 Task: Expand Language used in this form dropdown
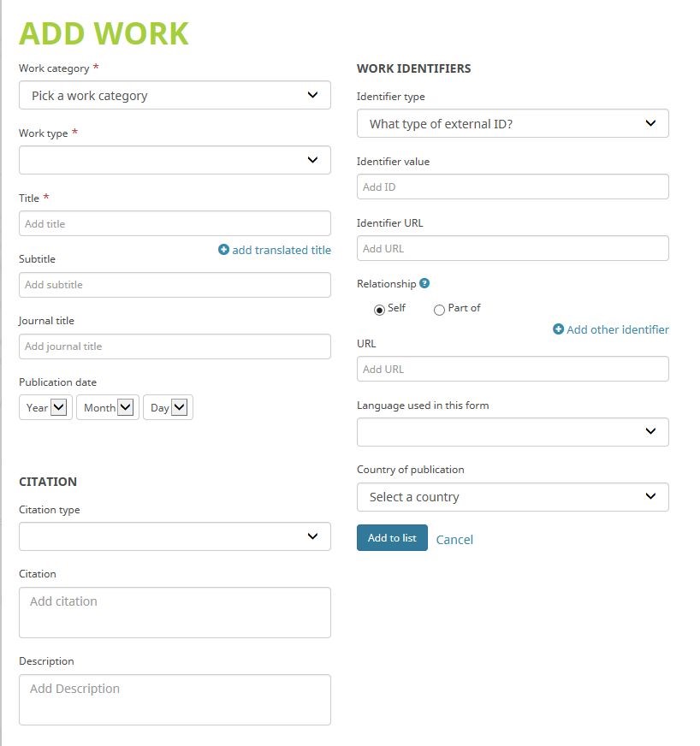coord(513,432)
